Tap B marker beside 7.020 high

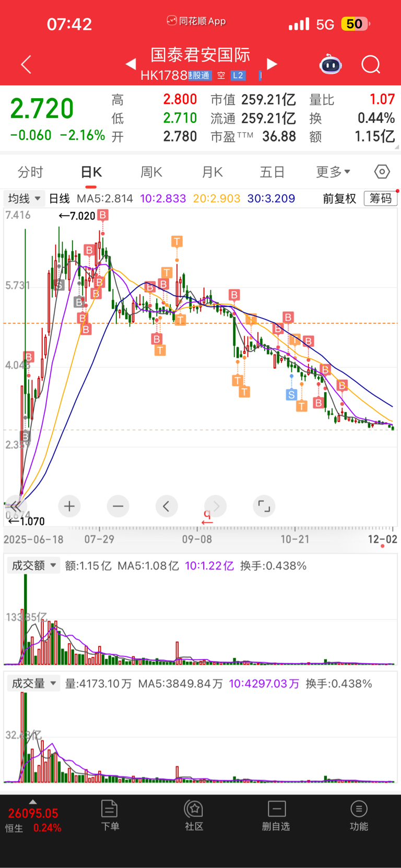pyautogui.click(x=103, y=215)
